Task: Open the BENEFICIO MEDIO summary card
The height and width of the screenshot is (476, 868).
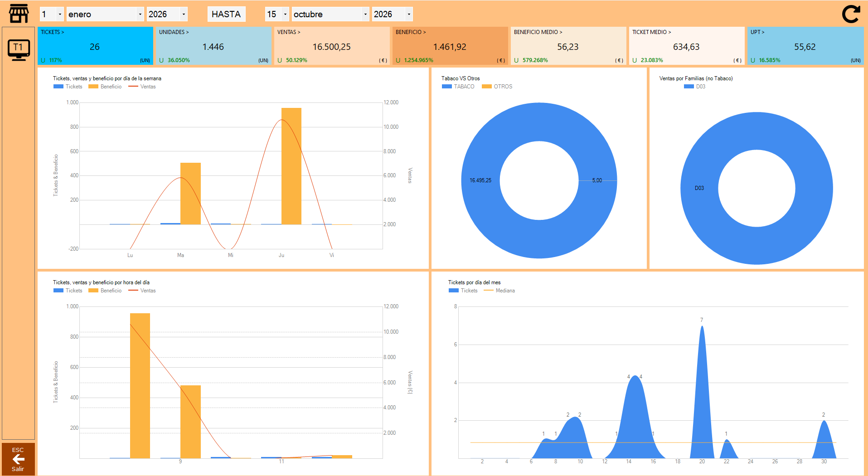Action: 568,46
